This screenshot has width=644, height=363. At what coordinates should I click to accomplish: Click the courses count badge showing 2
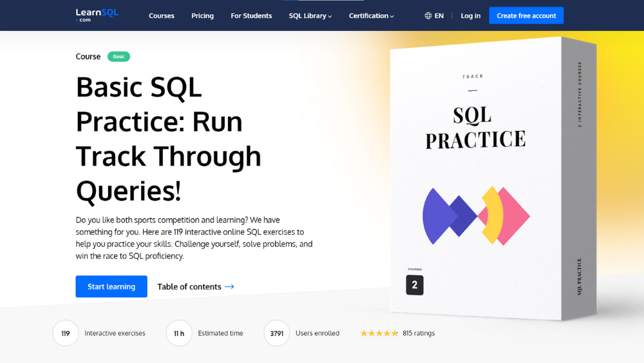(415, 285)
